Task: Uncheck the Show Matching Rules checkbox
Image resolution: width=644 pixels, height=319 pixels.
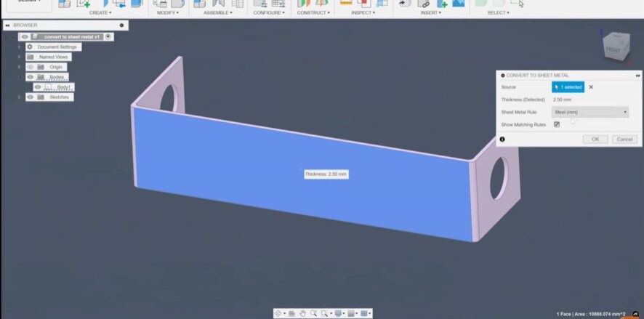Action: pos(557,124)
